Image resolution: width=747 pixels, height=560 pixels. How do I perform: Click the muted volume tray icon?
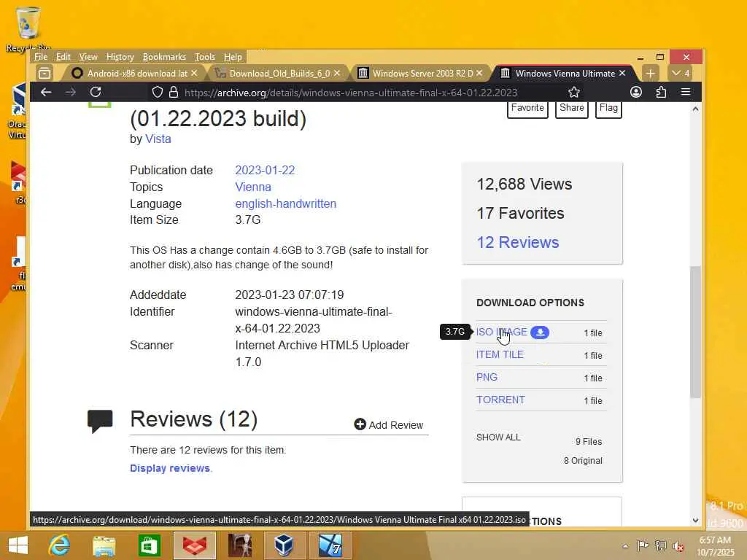[x=678, y=545]
